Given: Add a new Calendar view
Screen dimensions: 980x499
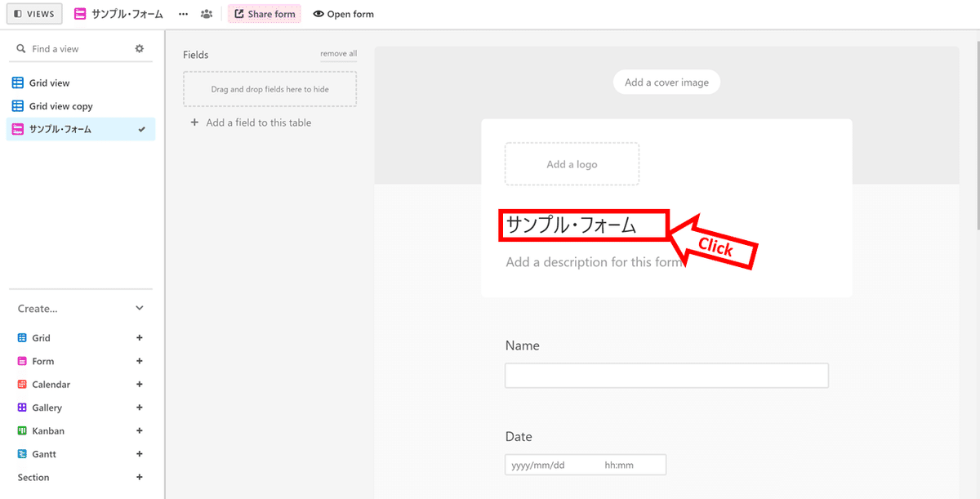Looking at the screenshot, I should point(139,385).
